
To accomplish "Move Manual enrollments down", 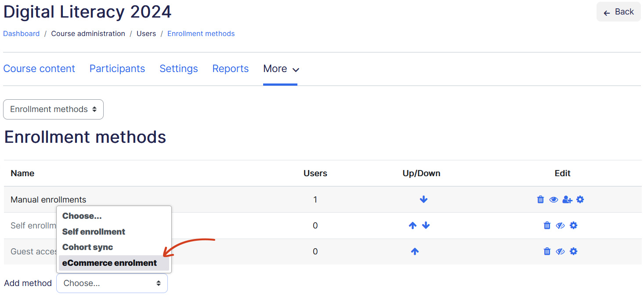I will [423, 199].
